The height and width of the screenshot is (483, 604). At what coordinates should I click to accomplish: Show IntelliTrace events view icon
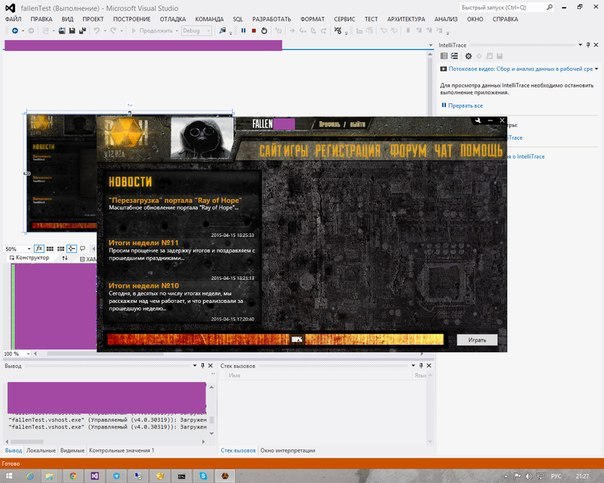point(444,56)
